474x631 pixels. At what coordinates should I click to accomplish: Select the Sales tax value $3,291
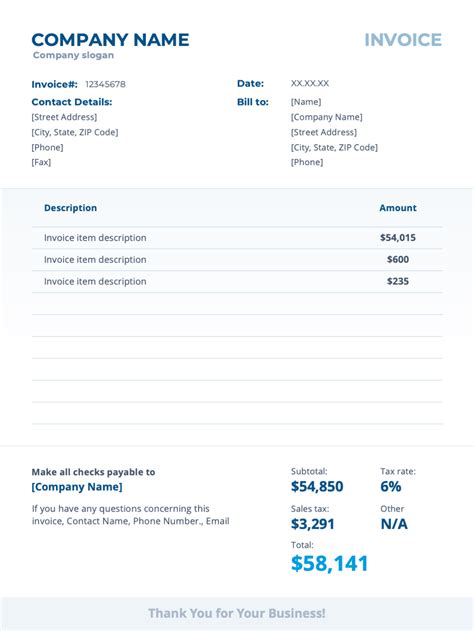(x=313, y=524)
